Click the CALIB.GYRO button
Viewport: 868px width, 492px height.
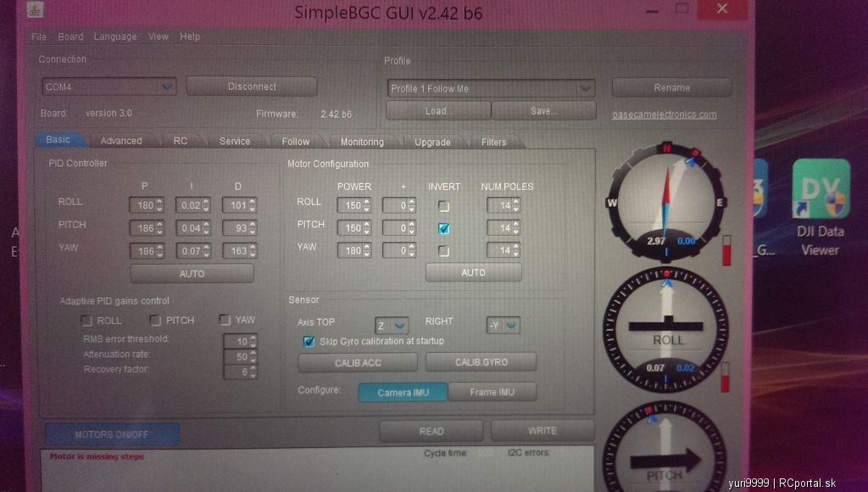(x=481, y=362)
